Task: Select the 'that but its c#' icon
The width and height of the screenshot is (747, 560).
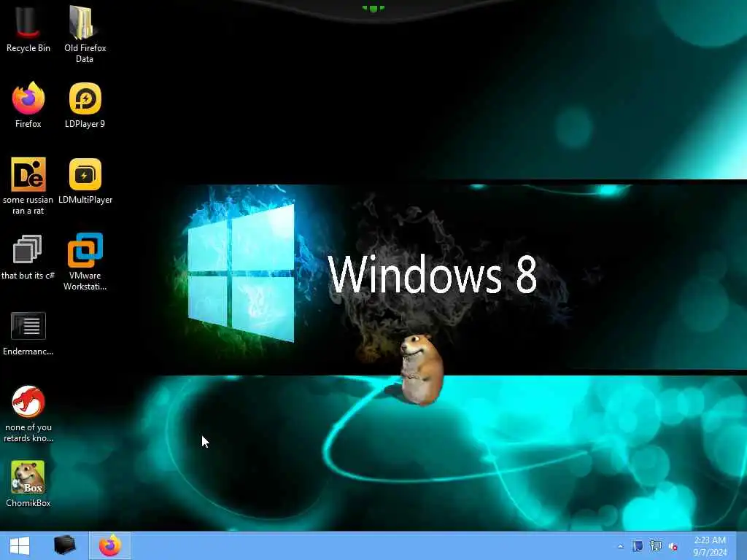Action: click(x=28, y=257)
